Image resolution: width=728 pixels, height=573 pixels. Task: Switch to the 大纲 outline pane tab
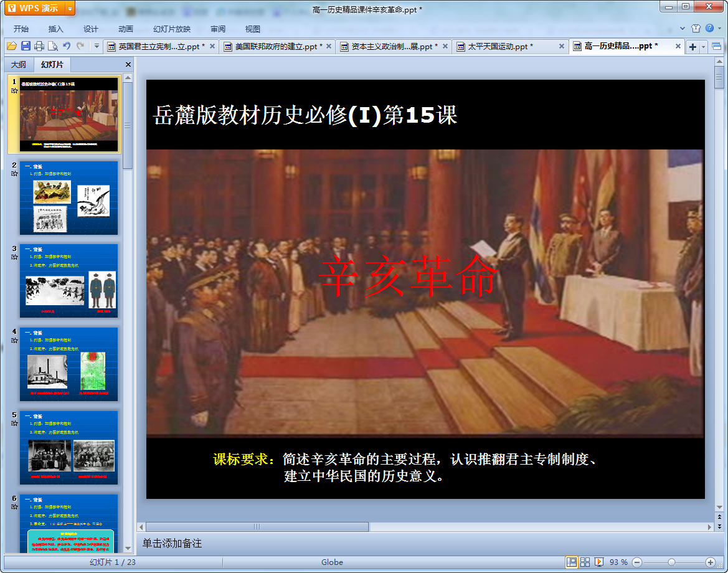[x=19, y=65]
